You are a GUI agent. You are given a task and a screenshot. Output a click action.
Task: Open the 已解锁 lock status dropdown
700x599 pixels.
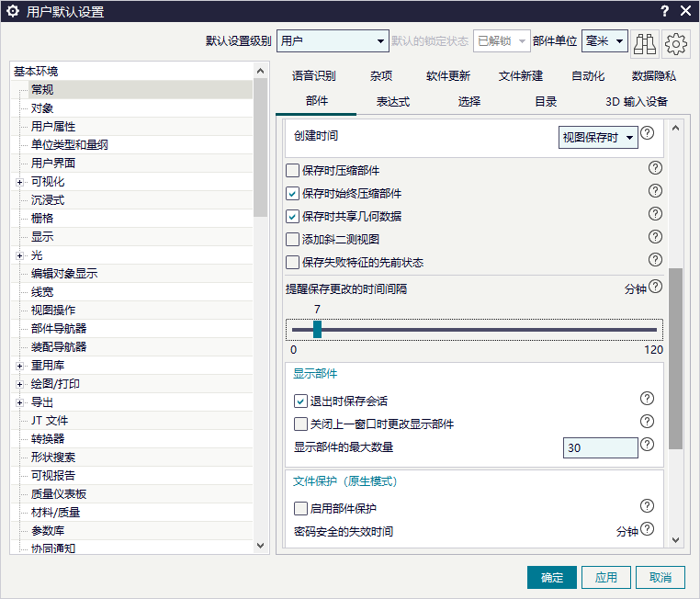pyautogui.click(x=502, y=41)
